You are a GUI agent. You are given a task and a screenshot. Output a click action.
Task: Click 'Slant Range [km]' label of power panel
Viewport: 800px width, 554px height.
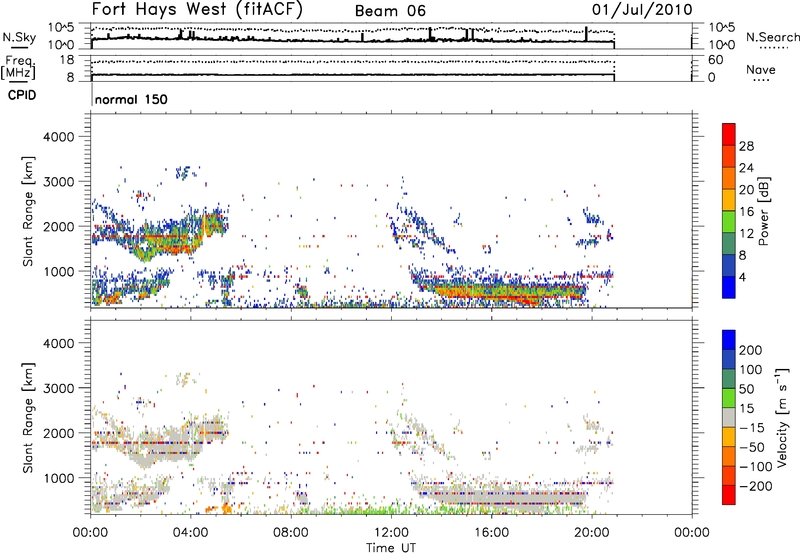28,211
